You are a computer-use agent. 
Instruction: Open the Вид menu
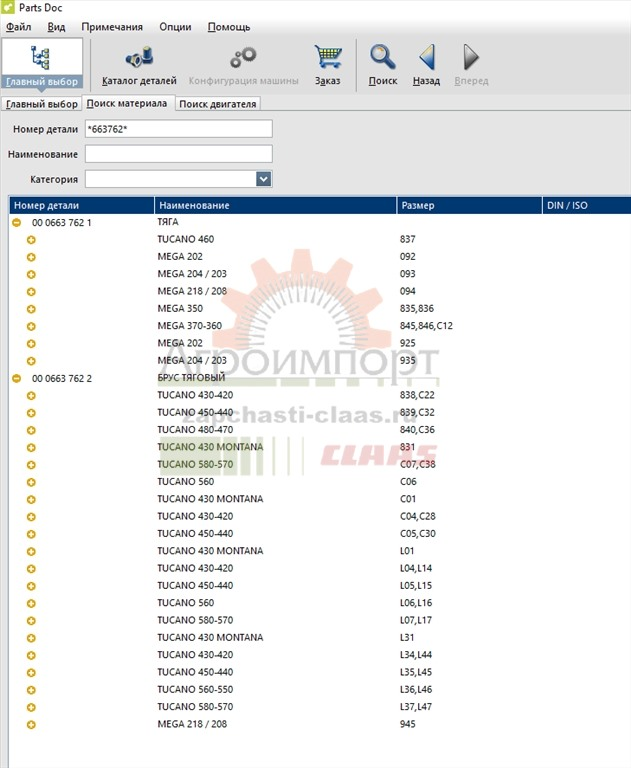pos(56,27)
